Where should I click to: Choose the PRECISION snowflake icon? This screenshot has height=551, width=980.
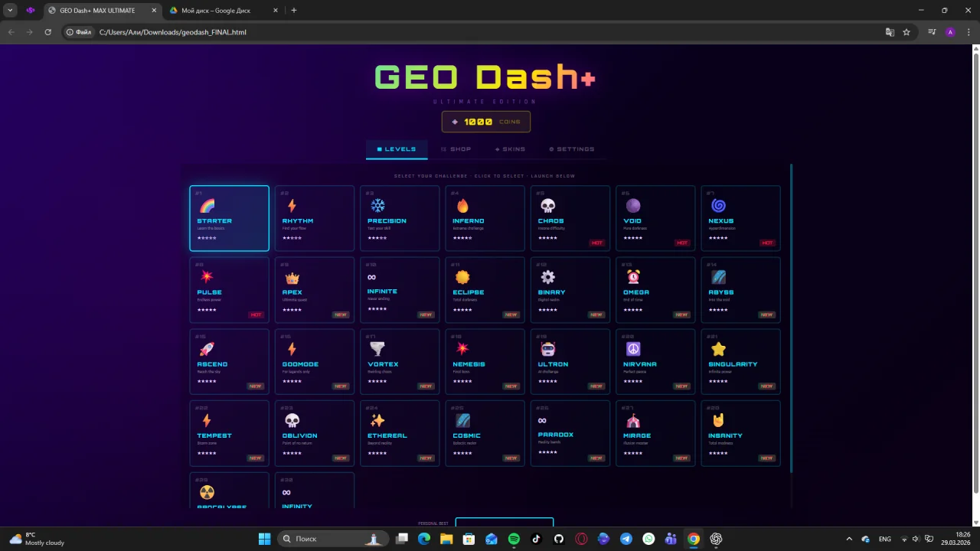[377, 206]
